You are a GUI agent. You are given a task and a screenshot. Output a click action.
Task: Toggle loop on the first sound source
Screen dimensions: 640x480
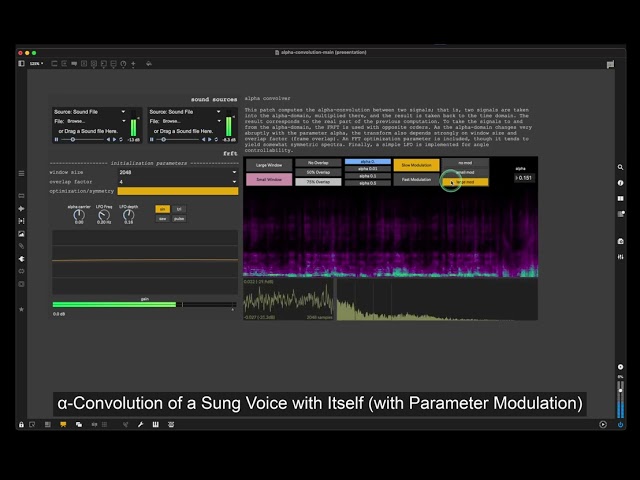pyautogui.click(x=121, y=140)
